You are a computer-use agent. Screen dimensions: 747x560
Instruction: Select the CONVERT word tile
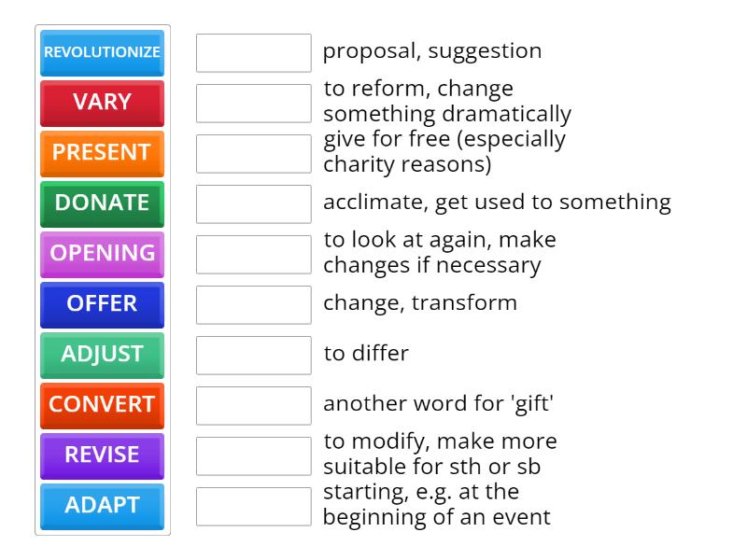(x=102, y=405)
